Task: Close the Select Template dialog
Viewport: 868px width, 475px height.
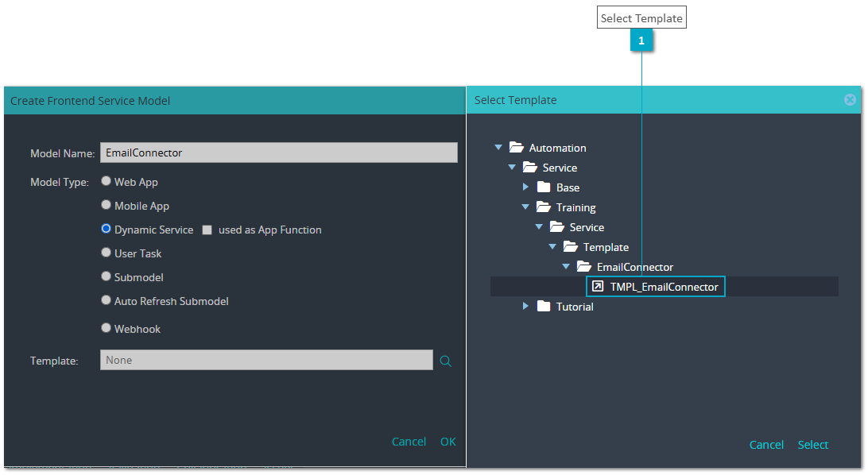Action: coord(850,99)
